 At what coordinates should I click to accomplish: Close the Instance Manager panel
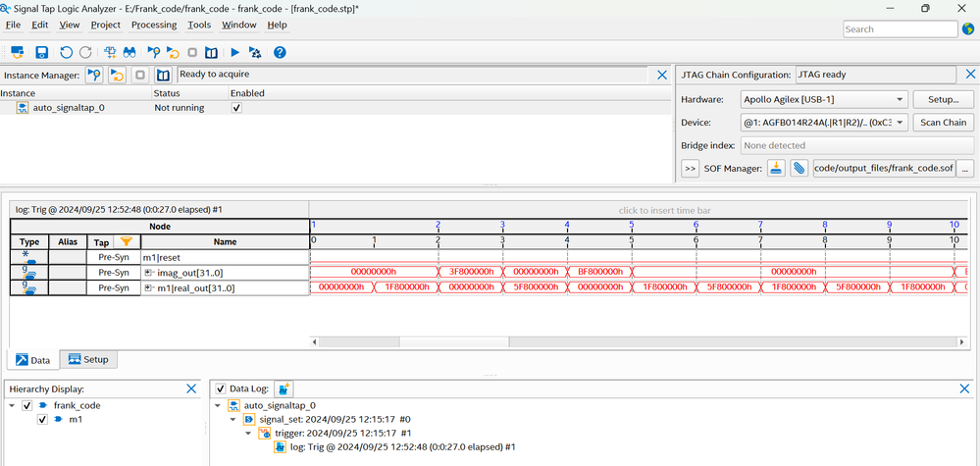(x=662, y=75)
